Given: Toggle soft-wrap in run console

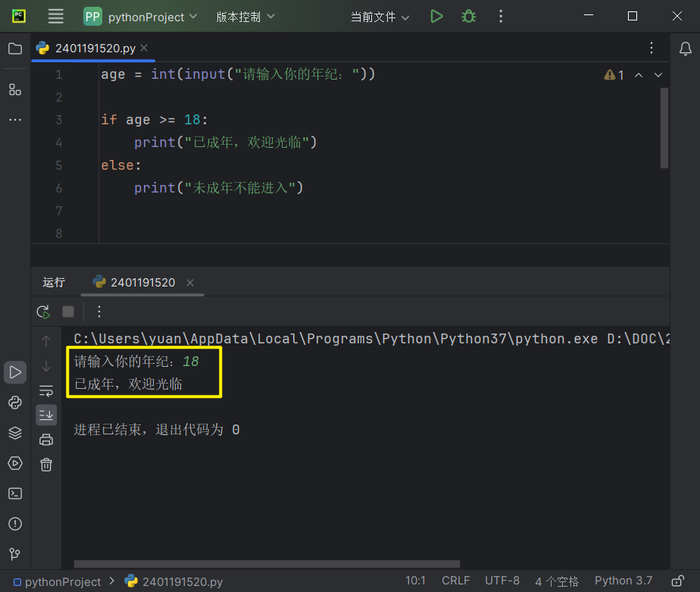Looking at the screenshot, I should pyautogui.click(x=46, y=391).
